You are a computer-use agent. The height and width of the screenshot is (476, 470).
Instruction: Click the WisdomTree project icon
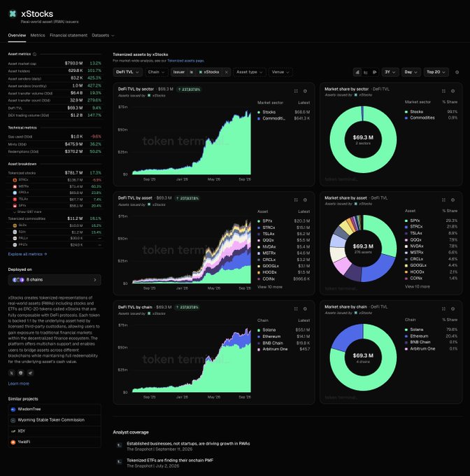click(x=13, y=409)
